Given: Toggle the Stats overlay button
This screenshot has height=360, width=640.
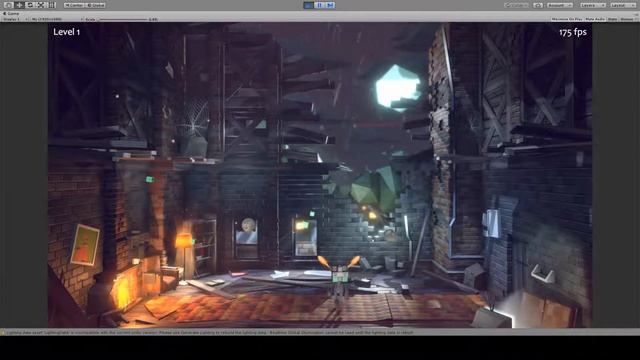Looking at the screenshot, I should tap(612, 19).
